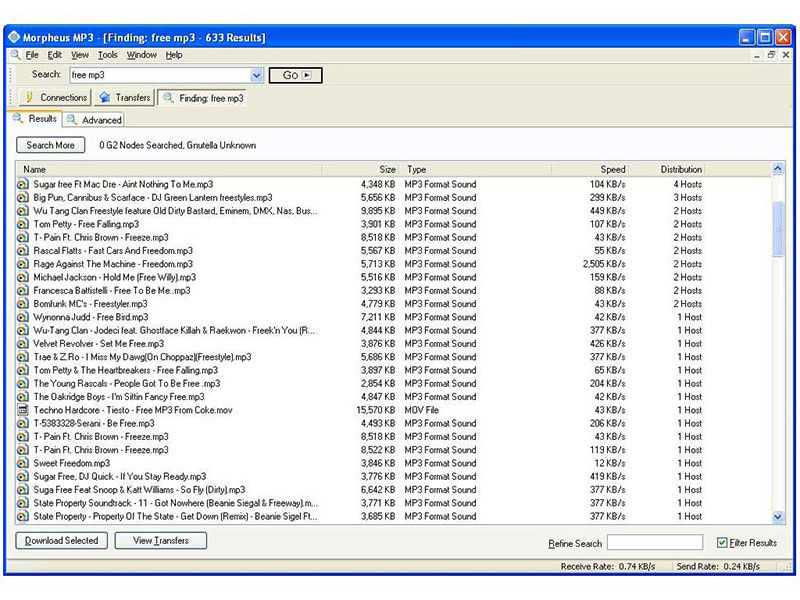800x600 pixels.
Task: Click the Transfers arrows icon
Action: click(105, 97)
